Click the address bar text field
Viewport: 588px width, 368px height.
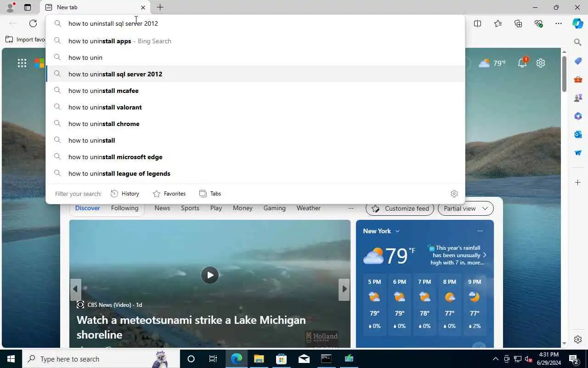tap(255, 23)
